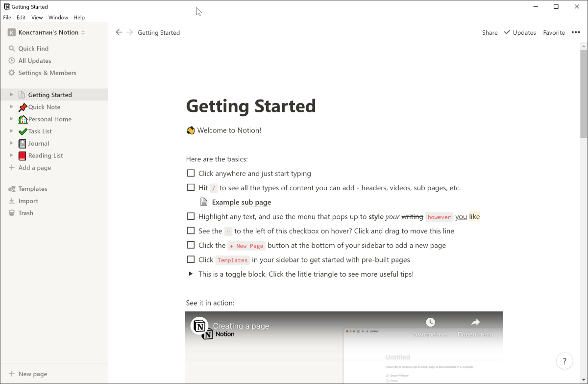Image resolution: width=588 pixels, height=384 pixels.
Task: Click Getting Started breadcrumb in top bar
Action: tap(159, 32)
